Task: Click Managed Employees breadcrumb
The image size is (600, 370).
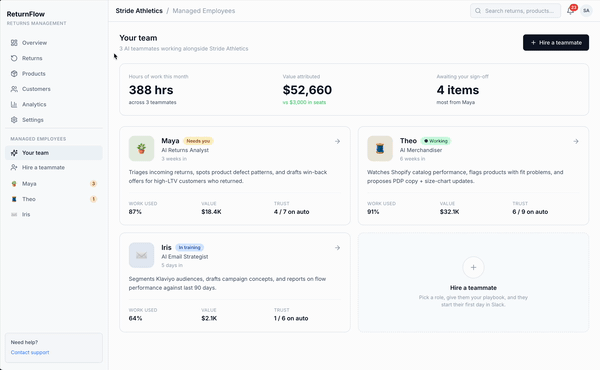Action: [x=204, y=11]
